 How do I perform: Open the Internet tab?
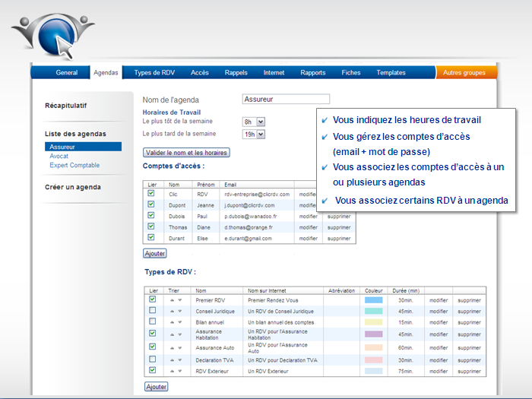point(274,73)
